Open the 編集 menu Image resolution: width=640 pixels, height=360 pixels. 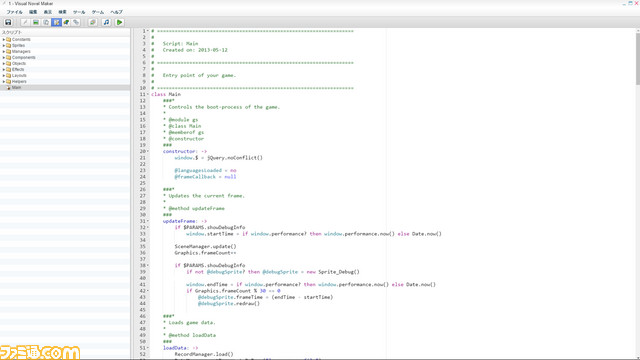(33, 12)
